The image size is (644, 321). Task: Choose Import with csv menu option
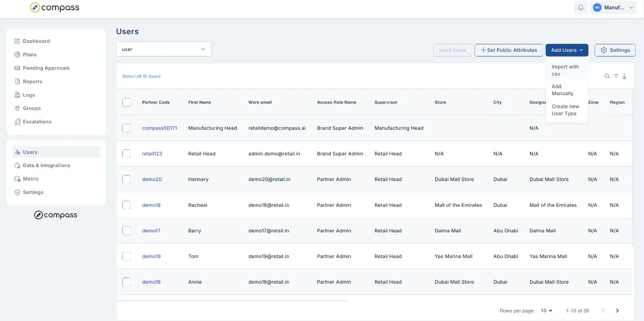click(x=566, y=70)
